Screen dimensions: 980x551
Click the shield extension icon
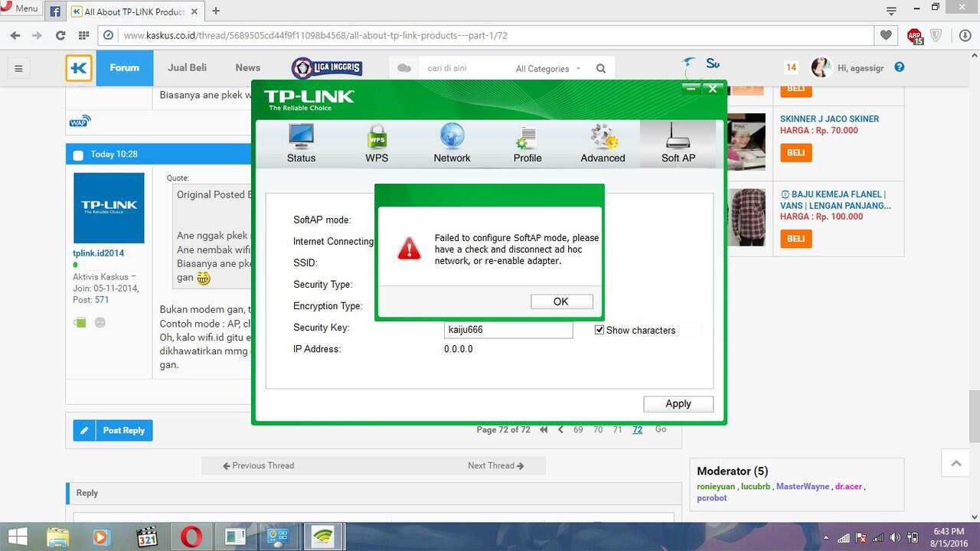pyautogui.click(x=936, y=35)
